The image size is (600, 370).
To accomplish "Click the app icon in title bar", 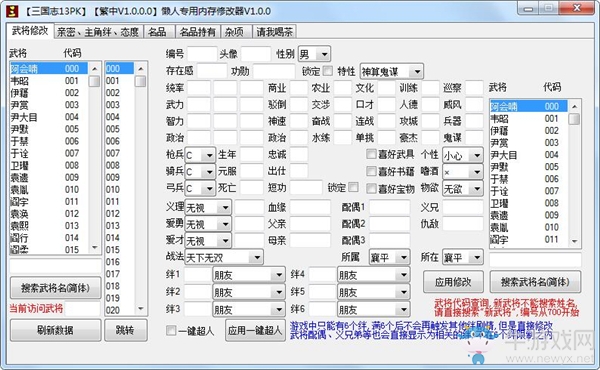I will tap(13, 11).
